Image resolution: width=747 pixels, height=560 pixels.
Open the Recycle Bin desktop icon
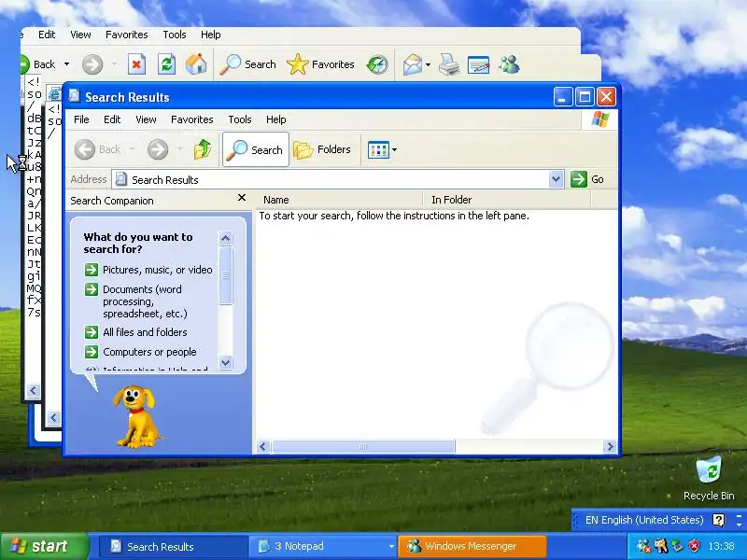coord(709,478)
